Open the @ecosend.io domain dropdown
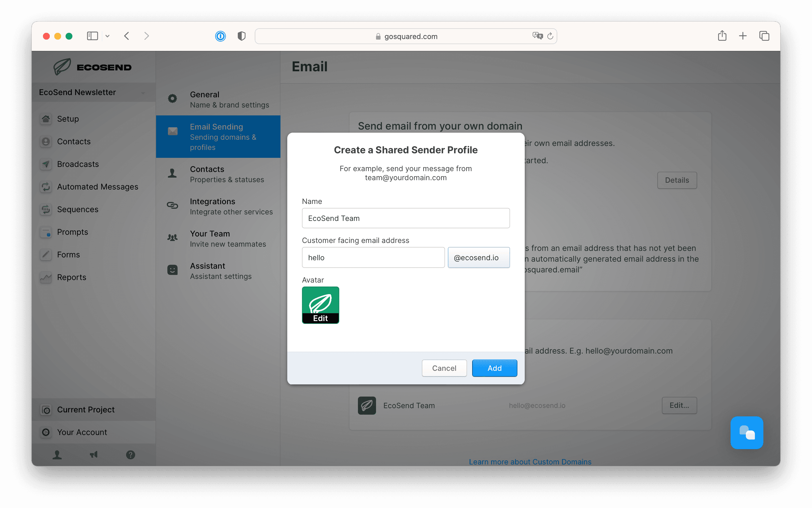 [x=479, y=257]
